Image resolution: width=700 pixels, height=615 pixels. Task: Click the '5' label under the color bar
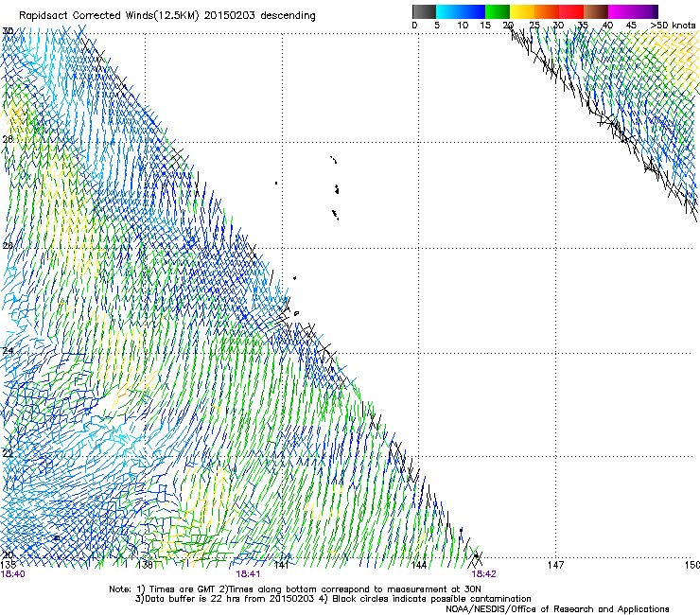[x=437, y=26]
